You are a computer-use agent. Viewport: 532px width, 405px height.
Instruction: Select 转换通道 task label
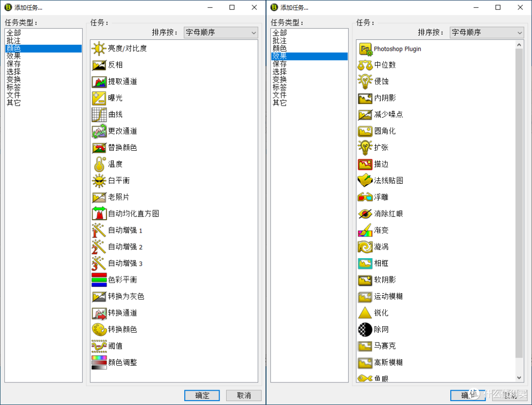coord(123,313)
